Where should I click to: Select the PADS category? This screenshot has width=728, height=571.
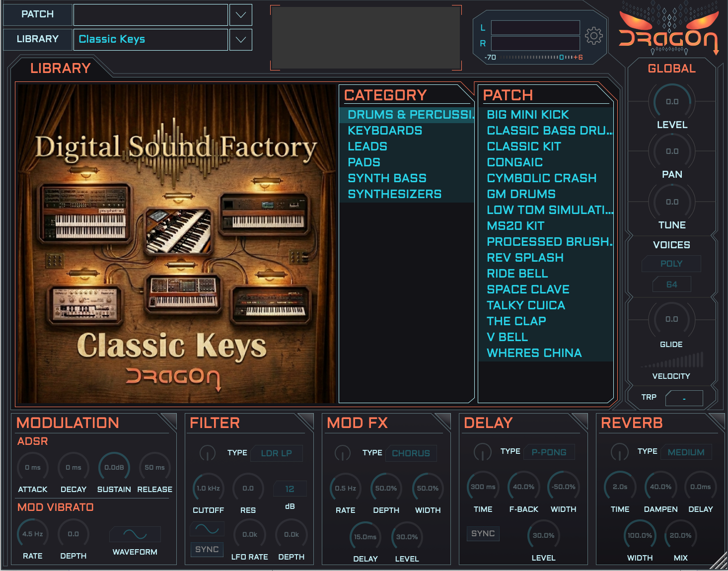407,162
